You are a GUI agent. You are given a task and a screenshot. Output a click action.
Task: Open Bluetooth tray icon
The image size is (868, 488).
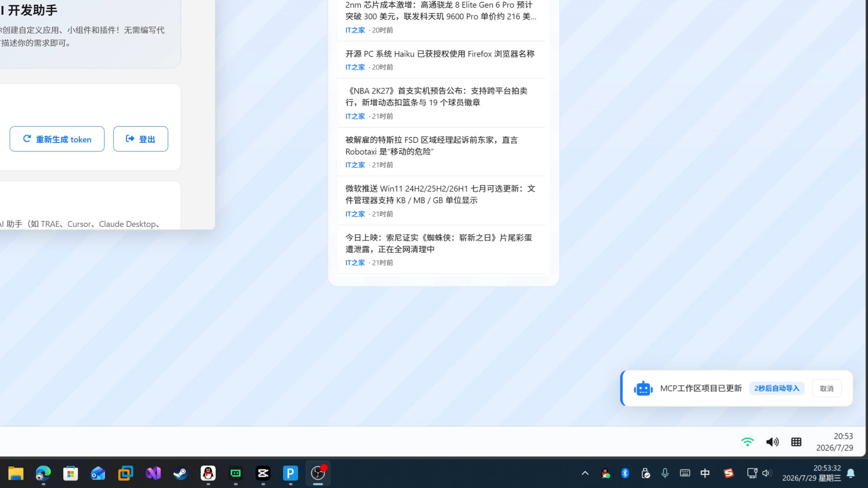(x=625, y=473)
